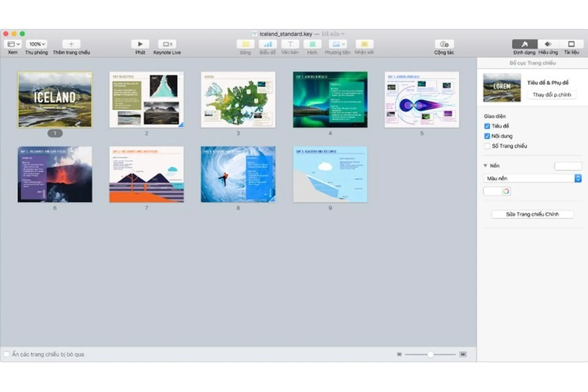
Task: Start slideshow with the Phát play button
Action: pos(140,44)
